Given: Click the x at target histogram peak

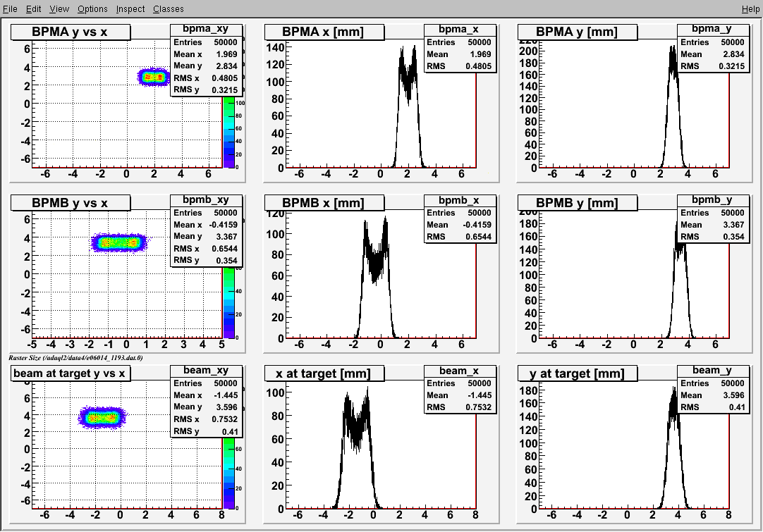Looking at the screenshot, I should (357, 447).
